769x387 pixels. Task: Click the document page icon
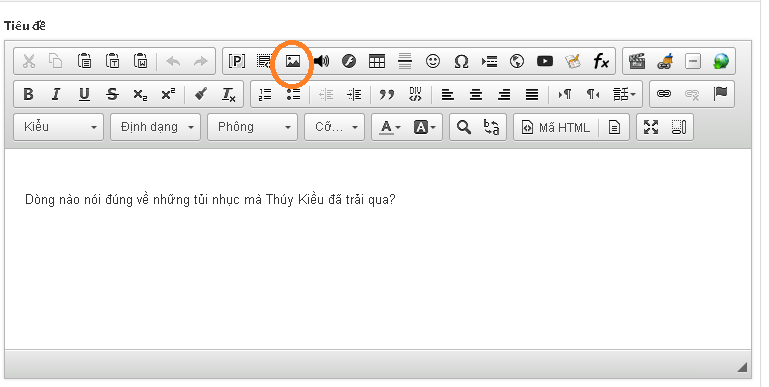point(614,128)
